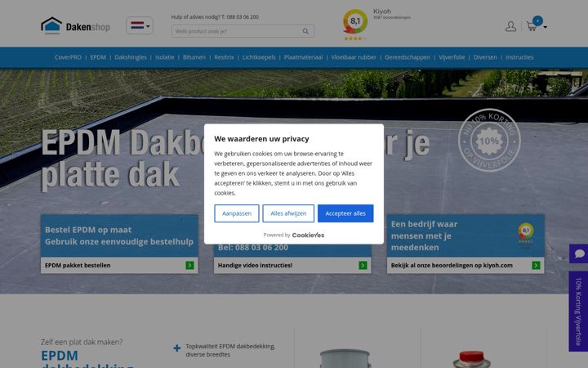Open the 10% Korting Vijverfolie side tab
The height and width of the screenshot is (368, 588).
coord(579,312)
